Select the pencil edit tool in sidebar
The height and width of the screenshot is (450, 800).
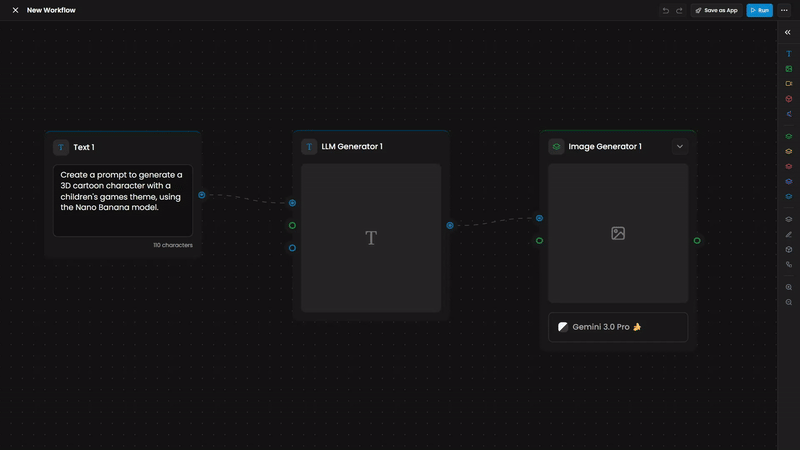tap(788, 234)
